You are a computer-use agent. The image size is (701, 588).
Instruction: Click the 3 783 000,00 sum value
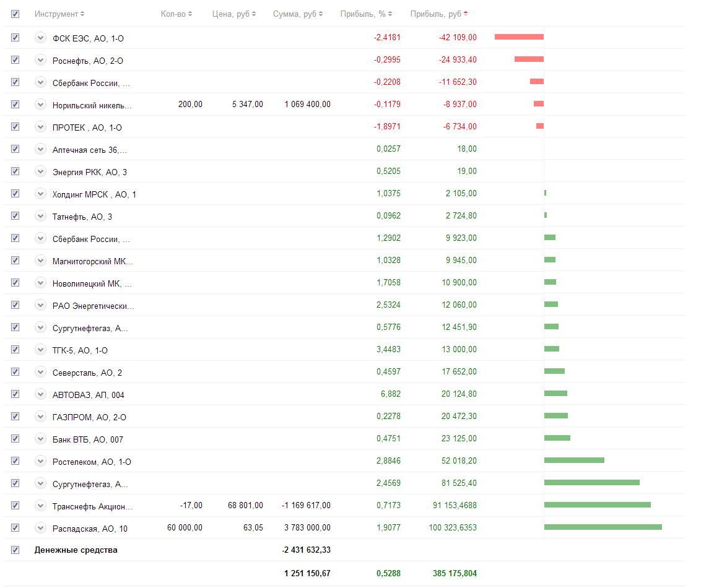[308, 528]
